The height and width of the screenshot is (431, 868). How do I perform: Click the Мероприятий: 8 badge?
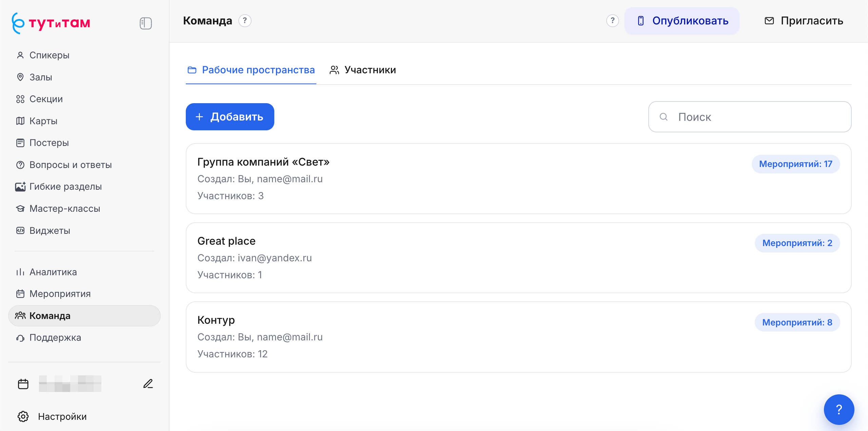click(x=797, y=322)
